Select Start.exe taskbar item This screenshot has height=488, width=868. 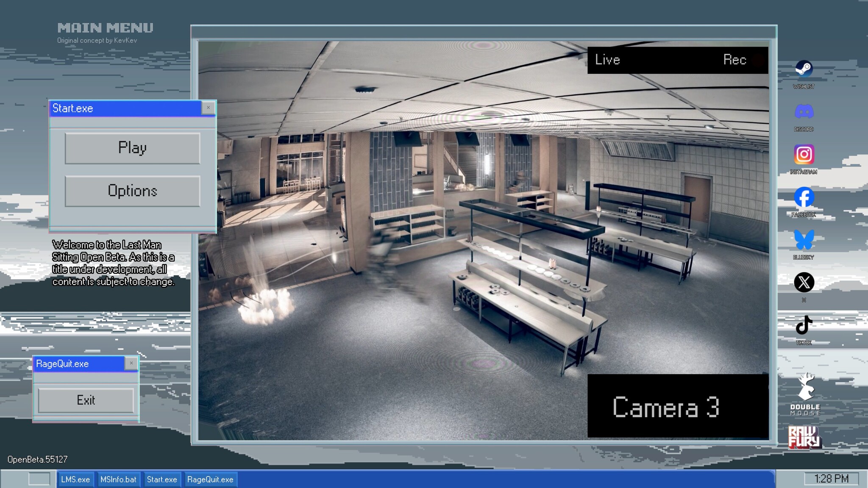pos(162,480)
